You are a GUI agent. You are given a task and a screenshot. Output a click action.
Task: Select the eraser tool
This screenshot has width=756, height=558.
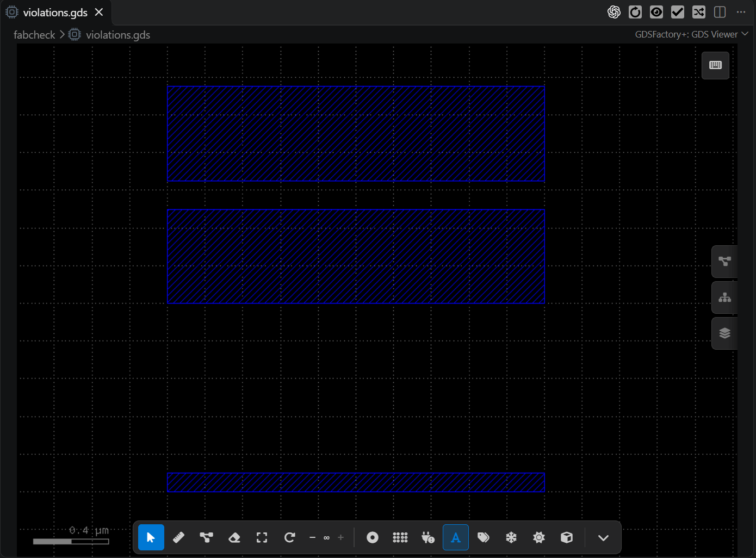click(234, 537)
